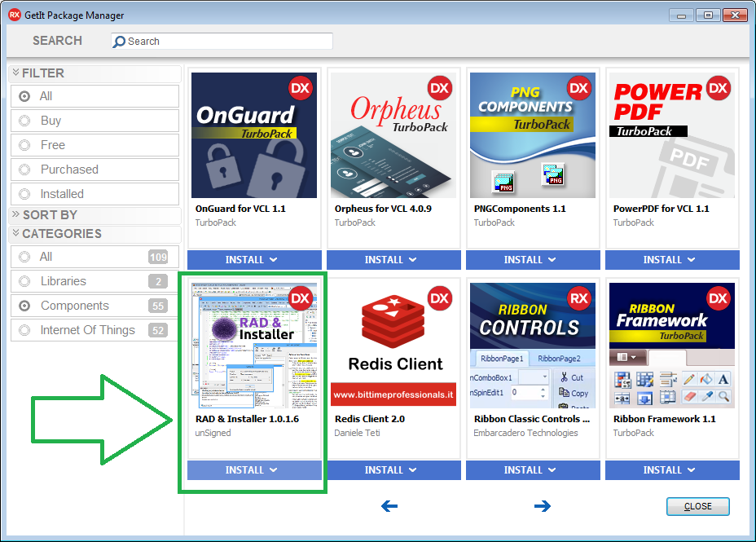The height and width of the screenshot is (542, 756).
Task: Click the unSigned vendor label
Action: pyautogui.click(x=213, y=433)
